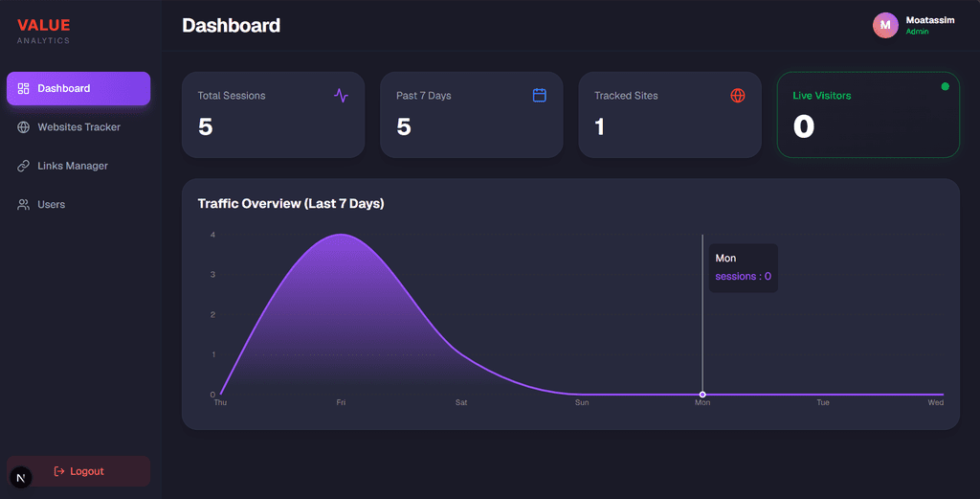Click the logout arrow icon

[59, 471]
